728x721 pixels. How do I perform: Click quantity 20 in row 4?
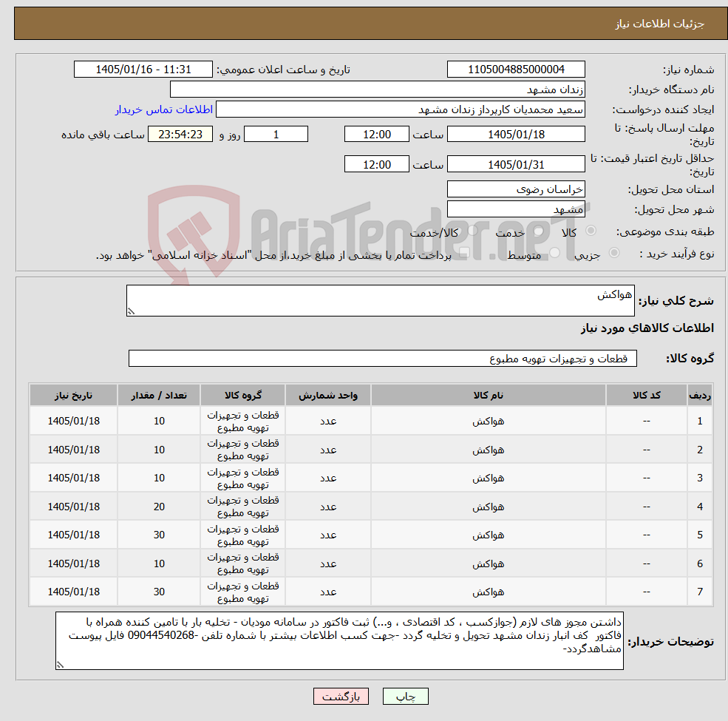[x=159, y=507]
